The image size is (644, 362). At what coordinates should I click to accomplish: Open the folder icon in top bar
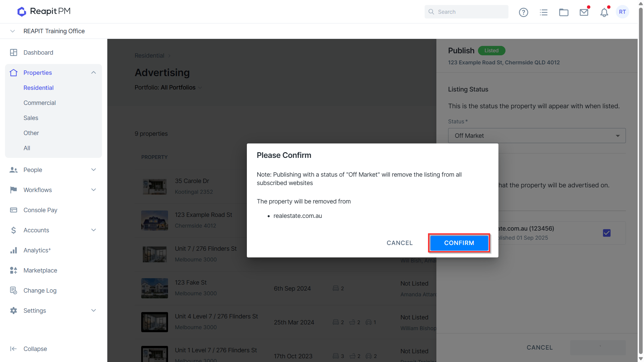click(563, 12)
